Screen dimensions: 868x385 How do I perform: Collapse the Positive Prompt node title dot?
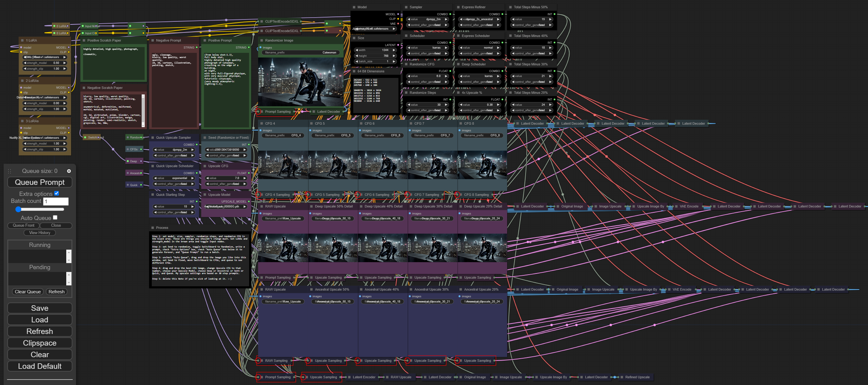pos(205,40)
